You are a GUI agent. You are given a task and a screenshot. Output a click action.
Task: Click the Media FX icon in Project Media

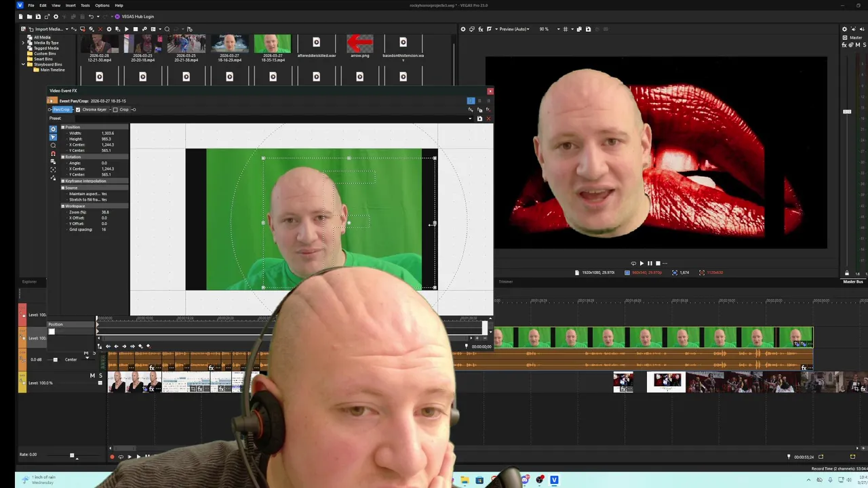point(118,29)
